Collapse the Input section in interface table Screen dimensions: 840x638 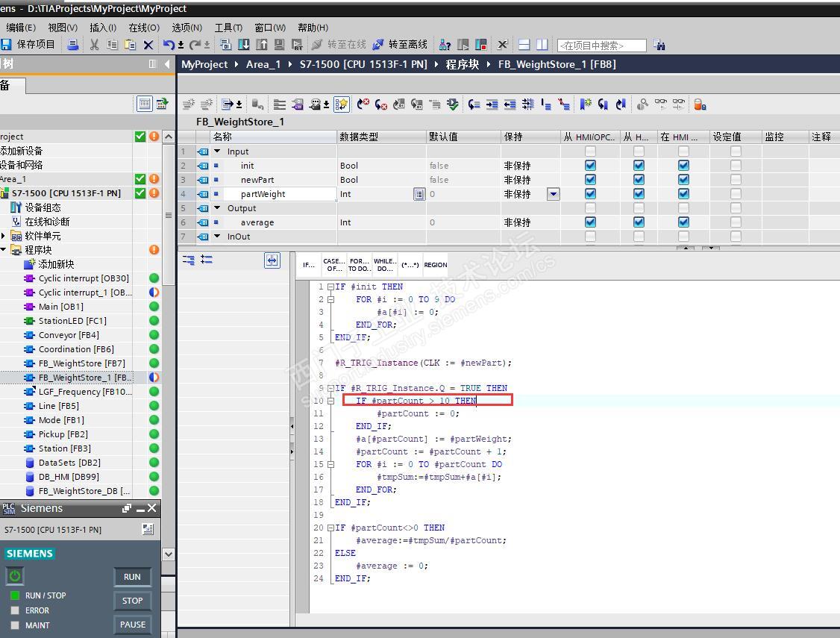[217, 151]
